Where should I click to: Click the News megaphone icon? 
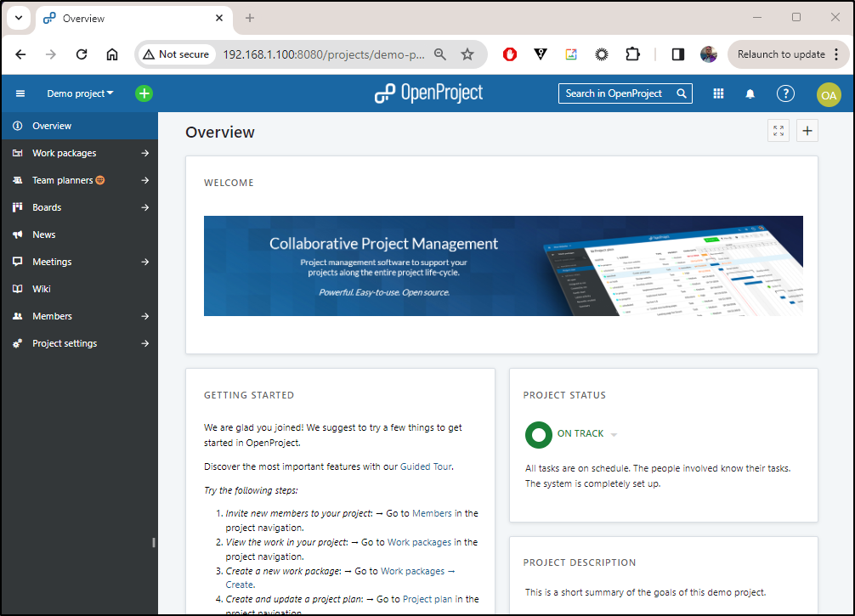click(x=18, y=235)
